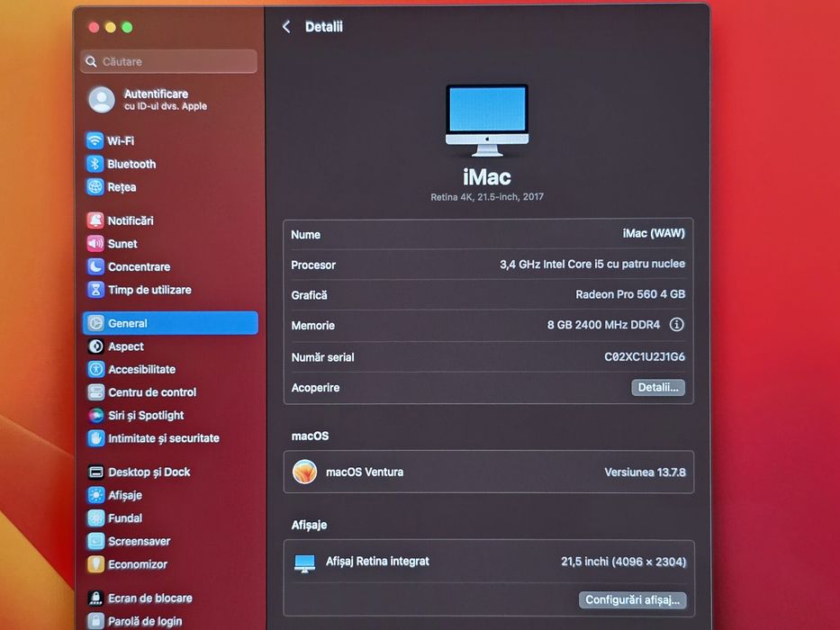The width and height of the screenshot is (840, 630).
Task: Click the General gear icon
Action: (x=96, y=323)
